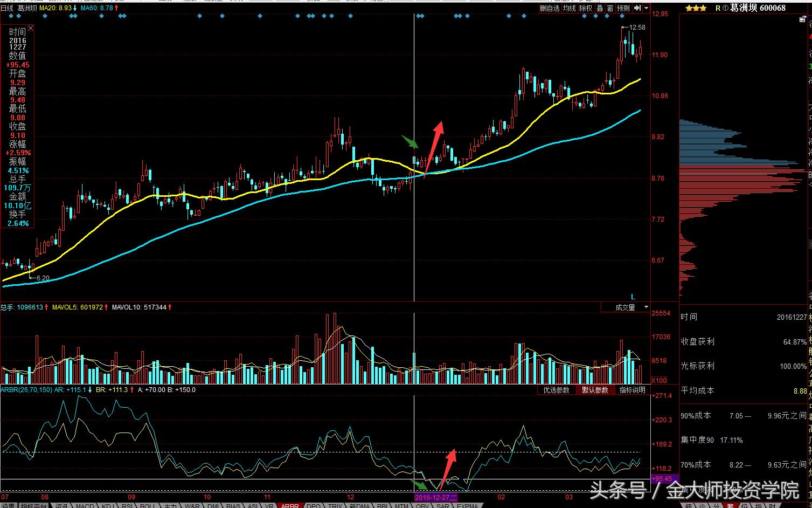Click the L marker icon at chart bottom right

coord(633,297)
